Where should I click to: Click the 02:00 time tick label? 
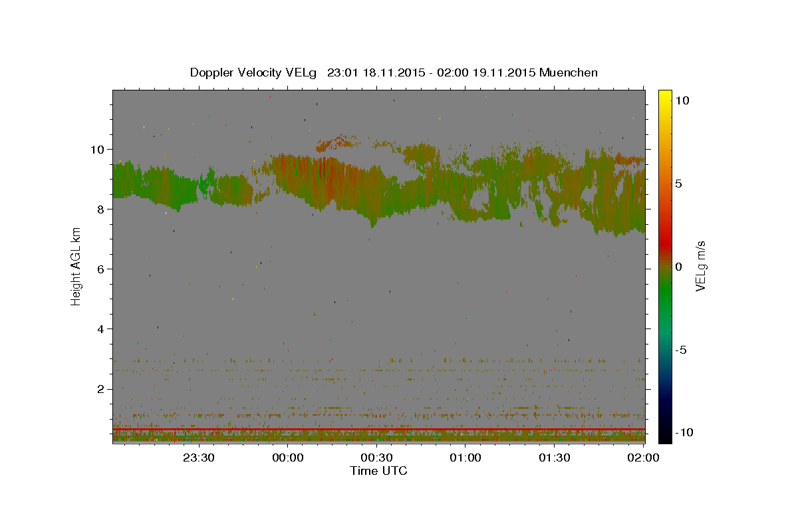tap(643, 458)
